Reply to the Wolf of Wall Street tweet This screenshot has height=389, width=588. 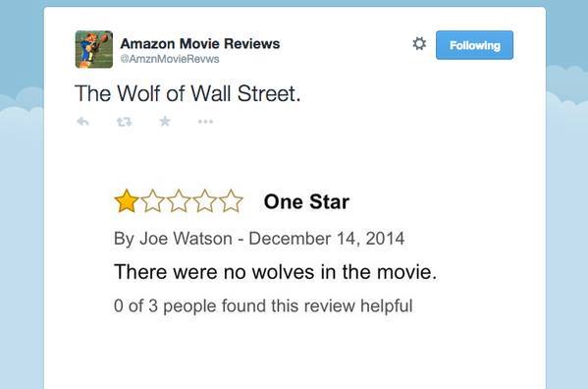[x=82, y=122]
